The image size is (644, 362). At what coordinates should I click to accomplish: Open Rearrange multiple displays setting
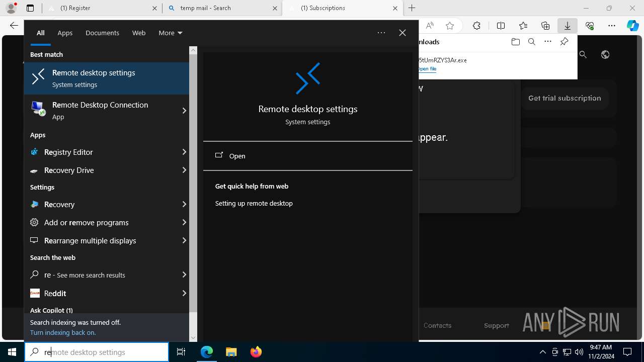(100, 240)
